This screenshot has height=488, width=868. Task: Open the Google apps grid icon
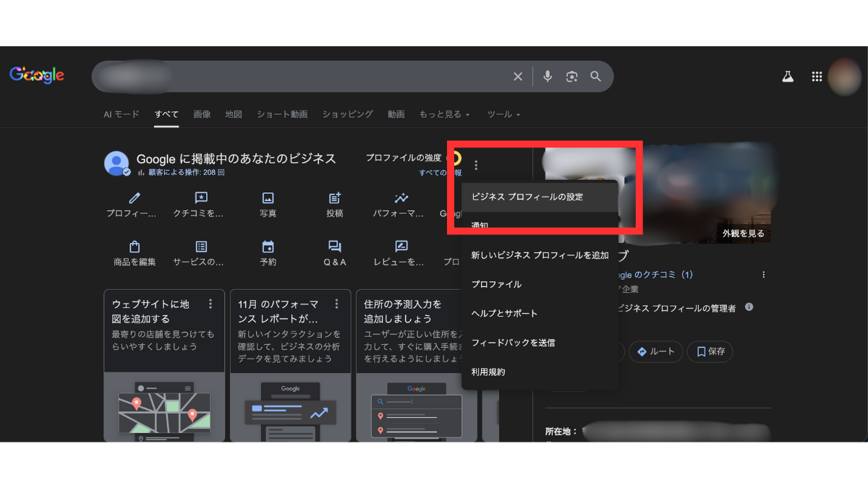click(817, 77)
